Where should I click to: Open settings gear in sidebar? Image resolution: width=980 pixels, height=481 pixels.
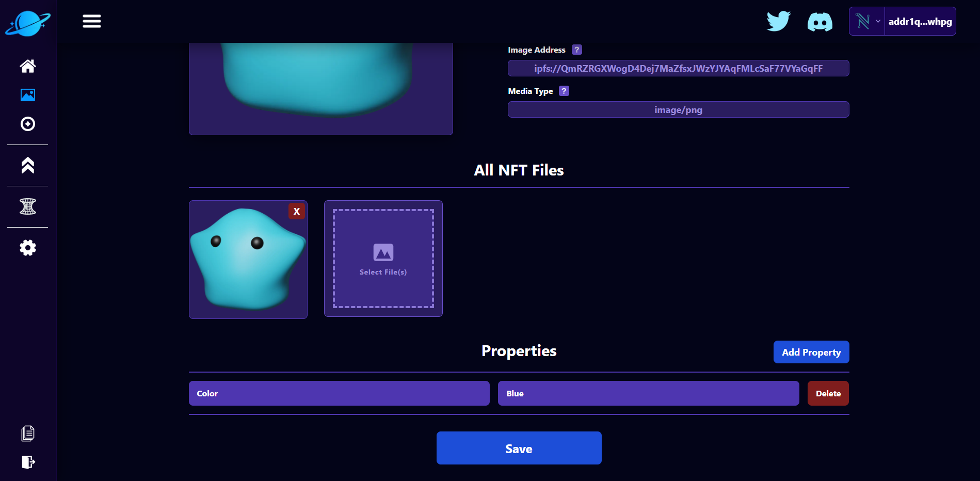coord(28,248)
